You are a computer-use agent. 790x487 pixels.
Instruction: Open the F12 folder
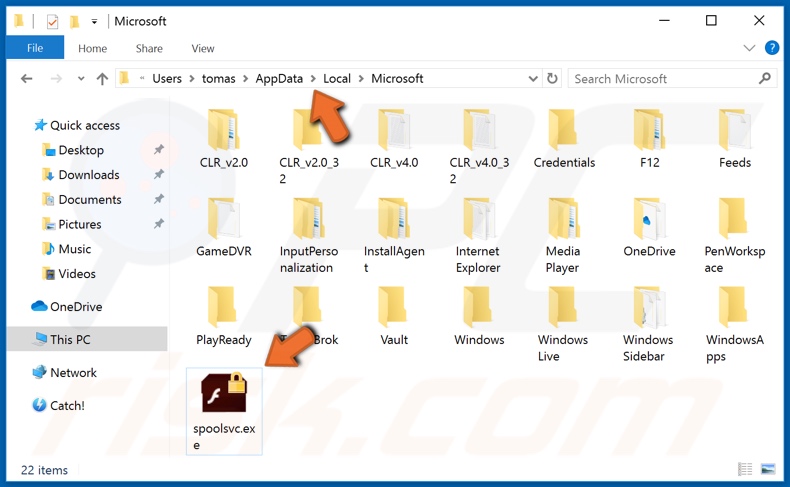coord(649,139)
